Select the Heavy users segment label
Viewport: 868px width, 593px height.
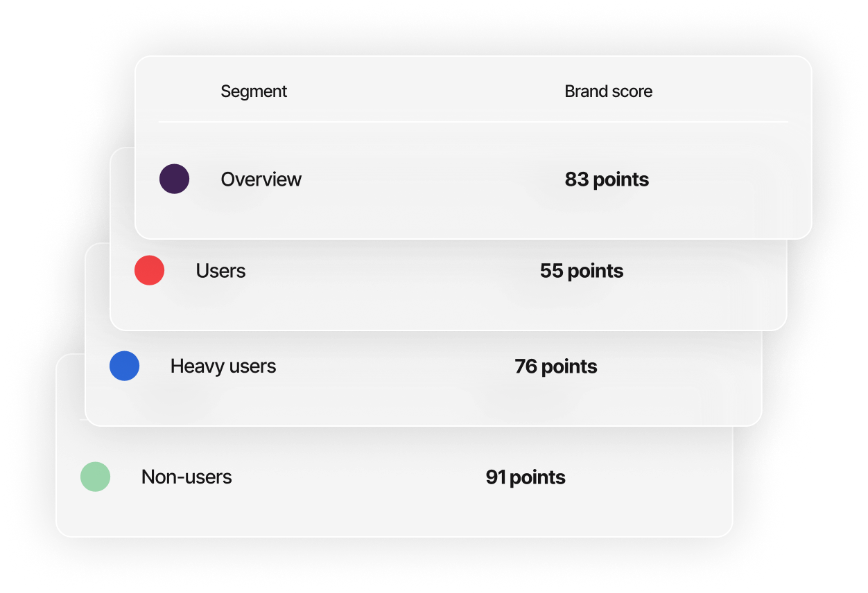tap(223, 366)
